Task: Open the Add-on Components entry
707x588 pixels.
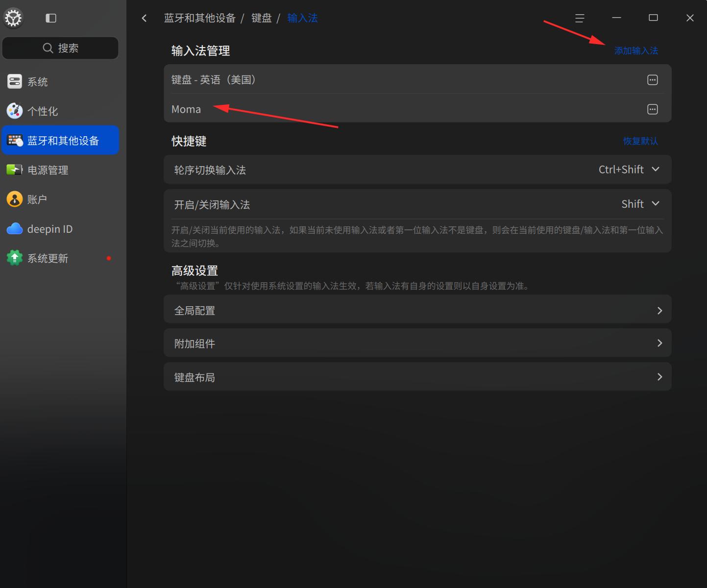Action: [x=417, y=343]
